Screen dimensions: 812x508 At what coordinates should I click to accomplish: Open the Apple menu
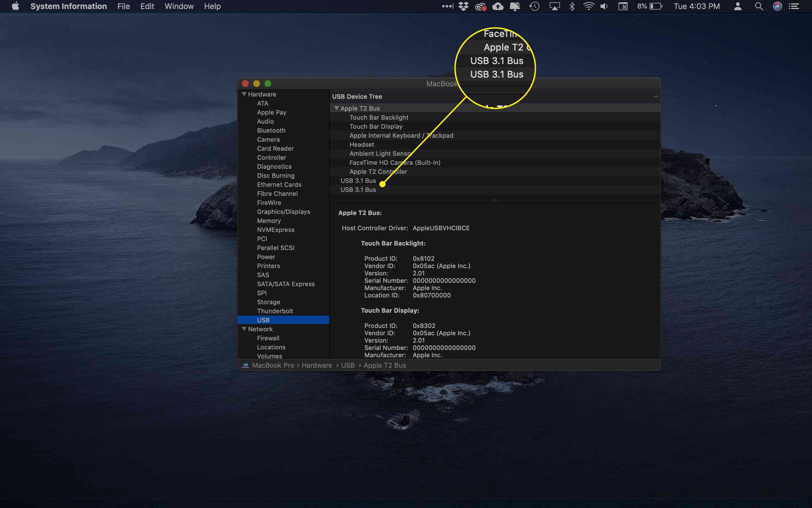(15, 6)
